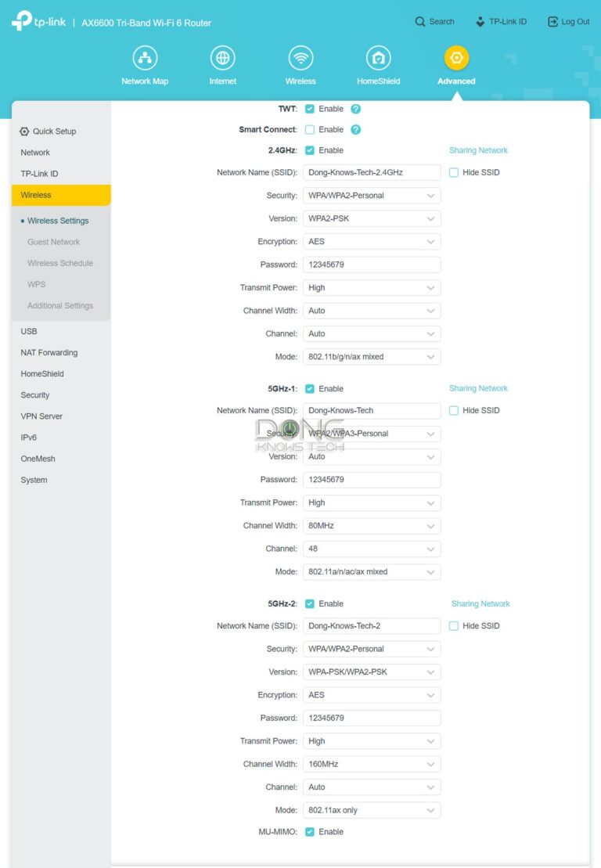Click the Internet globe icon
This screenshot has width=601, height=868.
(223, 58)
